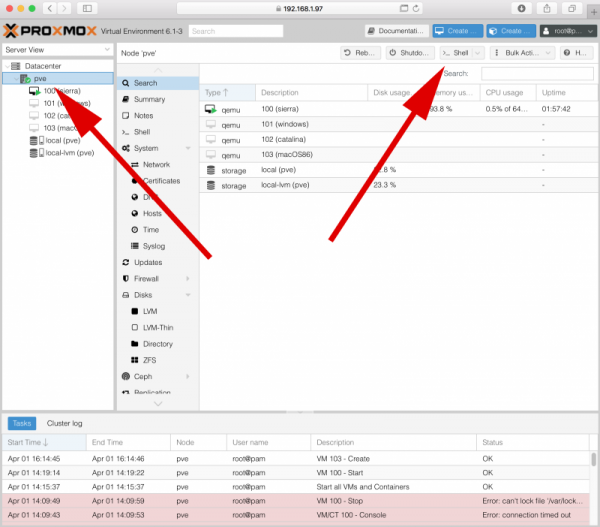Switch to the Tasks tab
The width and height of the screenshot is (600, 527).
click(x=22, y=423)
